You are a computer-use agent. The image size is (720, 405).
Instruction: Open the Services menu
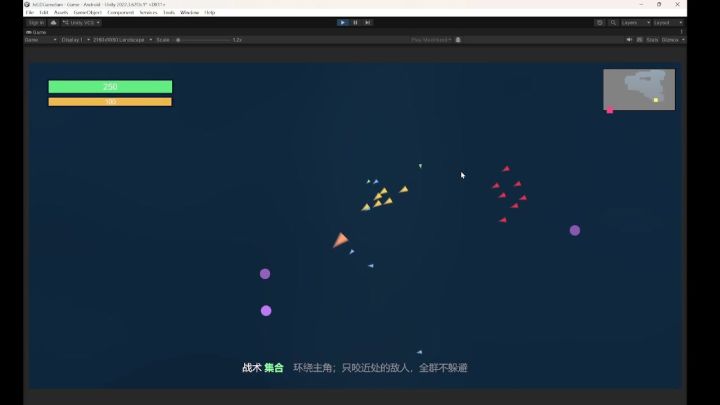pyautogui.click(x=148, y=12)
